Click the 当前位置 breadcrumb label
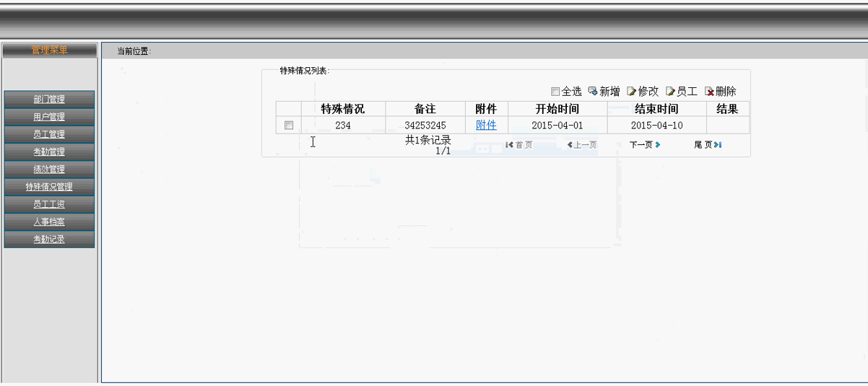 point(134,51)
